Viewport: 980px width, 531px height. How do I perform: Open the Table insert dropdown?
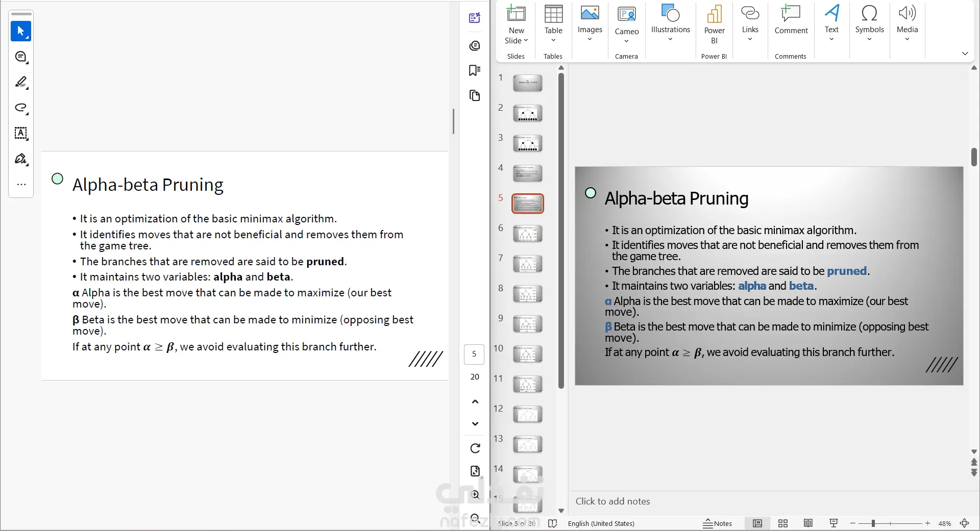(x=553, y=40)
